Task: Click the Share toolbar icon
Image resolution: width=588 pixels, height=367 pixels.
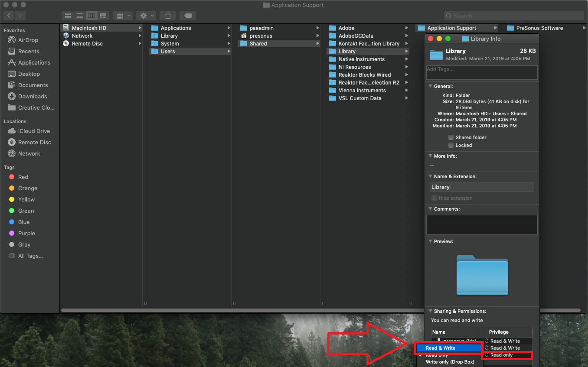Action: [x=168, y=16]
